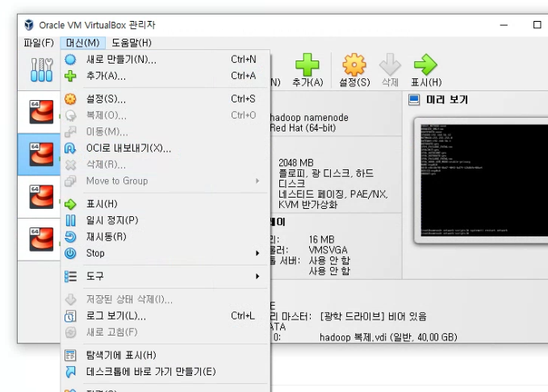The width and height of the screenshot is (548, 392).
Task: Select the first Red Hat VM in list
Action: 39,112
